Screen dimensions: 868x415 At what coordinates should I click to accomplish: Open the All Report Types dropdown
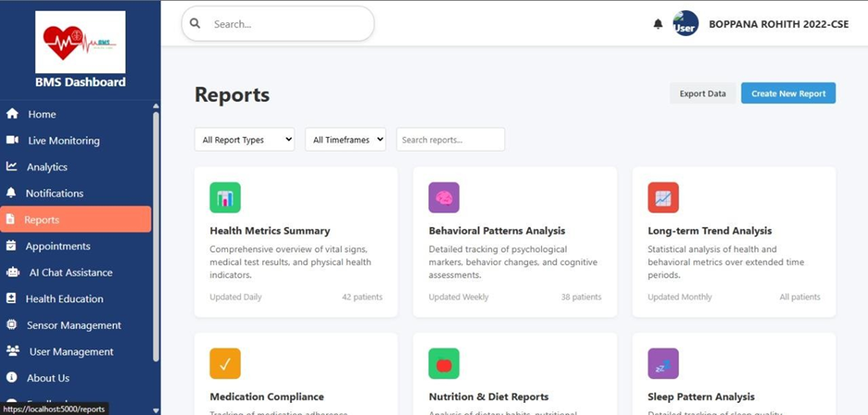click(245, 140)
